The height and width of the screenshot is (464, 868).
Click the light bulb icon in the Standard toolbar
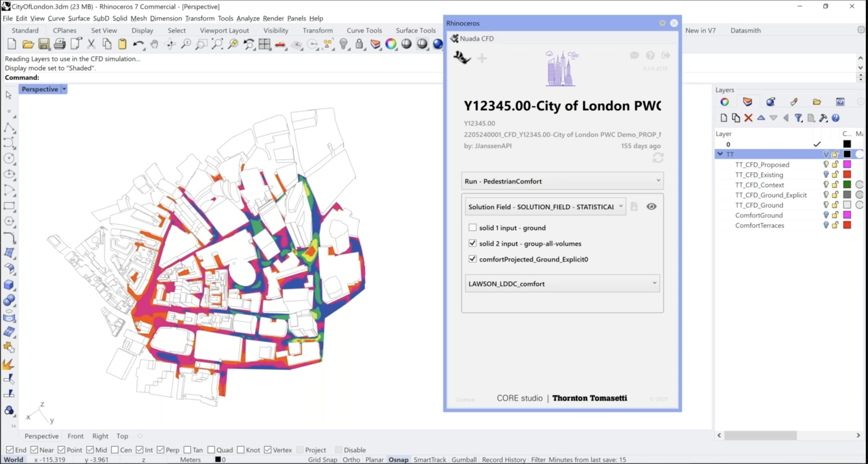click(344, 44)
